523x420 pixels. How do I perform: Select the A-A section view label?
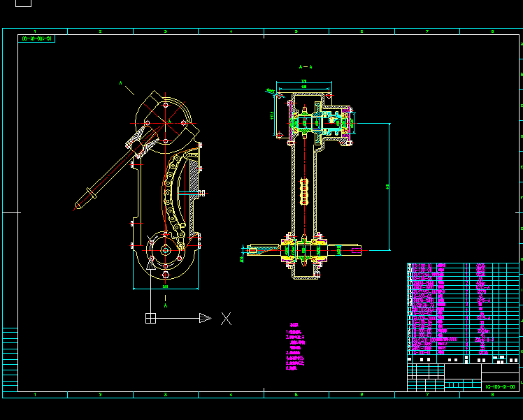[306, 67]
